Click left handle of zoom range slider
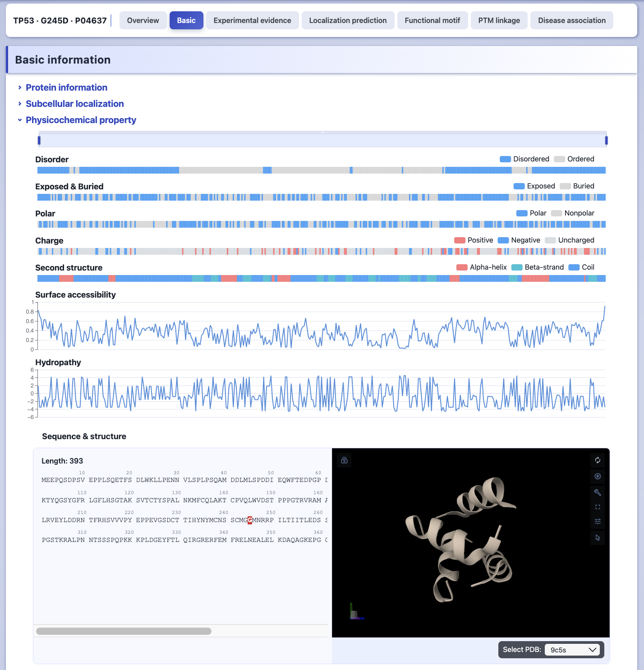The image size is (644, 670). tap(39, 140)
